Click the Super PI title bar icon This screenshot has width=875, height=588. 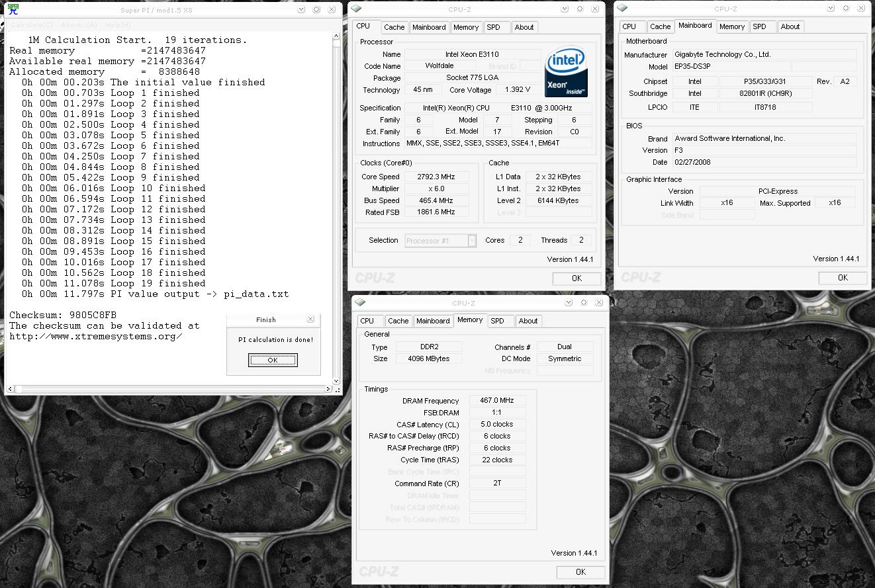coord(13,9)
